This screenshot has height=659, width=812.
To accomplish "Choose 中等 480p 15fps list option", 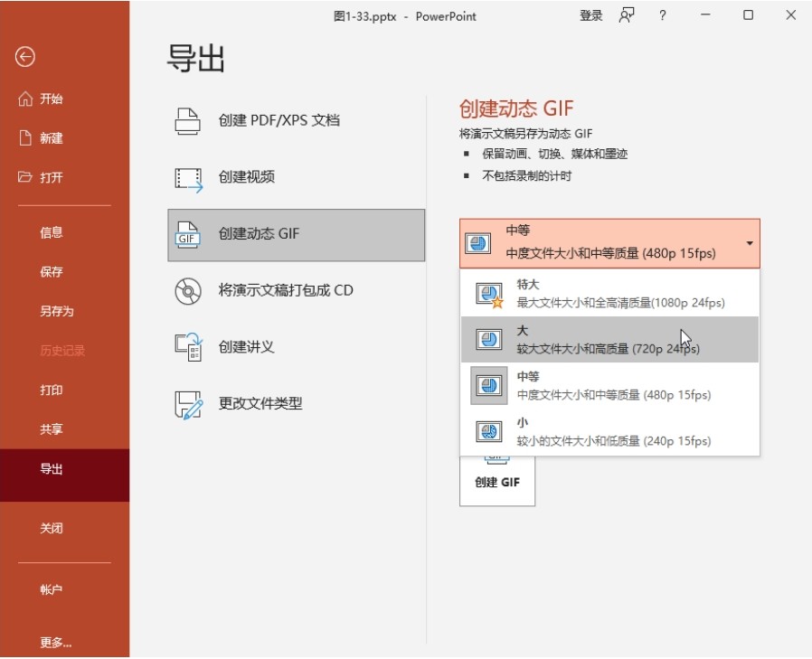I will click(x=609, y=386).
